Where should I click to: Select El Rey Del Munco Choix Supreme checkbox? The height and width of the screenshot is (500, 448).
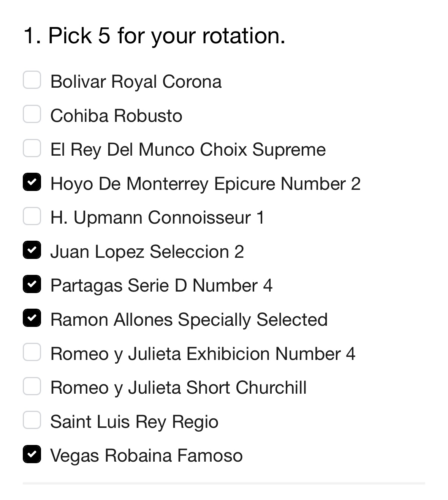(x=32, y=148)
